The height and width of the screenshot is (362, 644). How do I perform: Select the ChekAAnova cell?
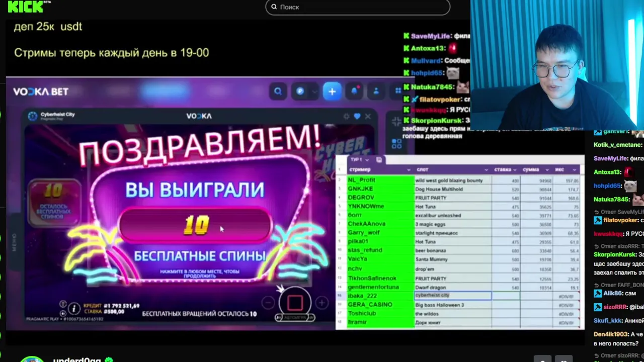(380, 224)
